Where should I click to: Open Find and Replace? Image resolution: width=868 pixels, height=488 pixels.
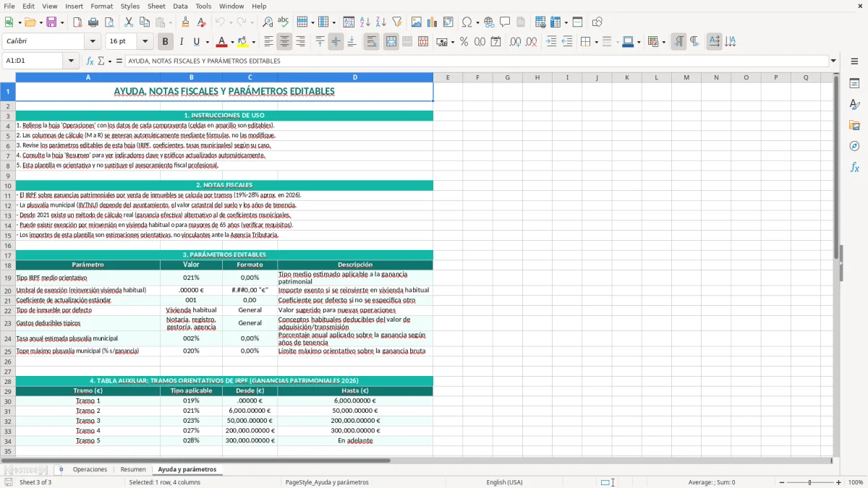pos(268,22)
